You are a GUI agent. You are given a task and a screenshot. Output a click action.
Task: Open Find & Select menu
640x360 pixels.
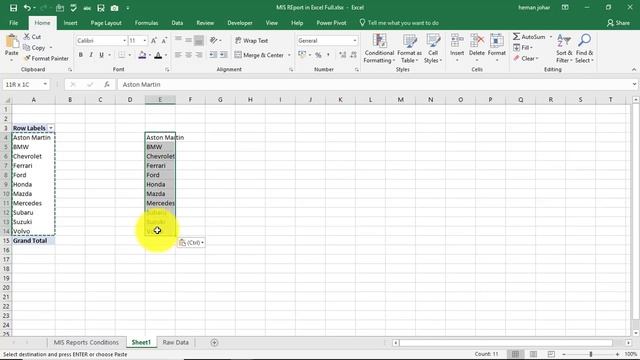(x=584, y=49)
